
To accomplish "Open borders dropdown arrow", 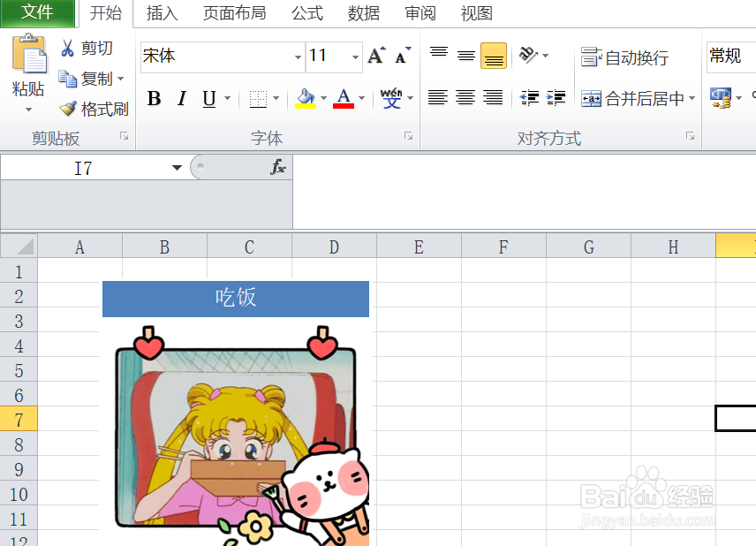I will point(276,98).
